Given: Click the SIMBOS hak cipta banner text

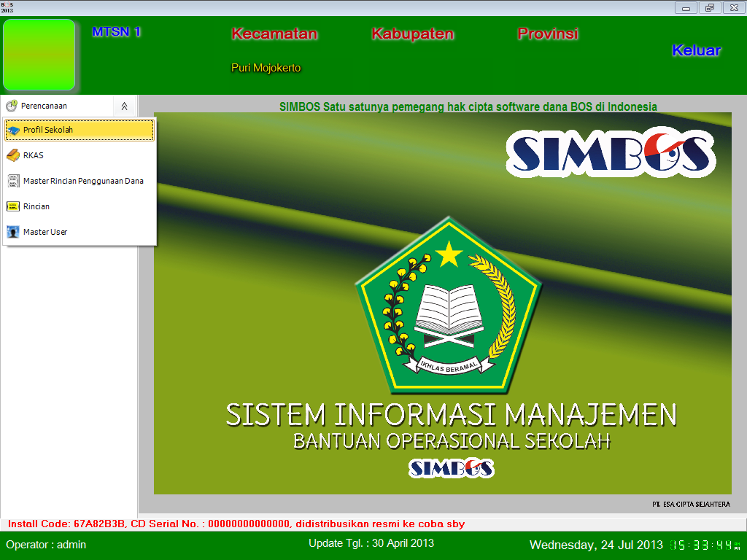Looking at the screenshot, I should pos(468,106).
